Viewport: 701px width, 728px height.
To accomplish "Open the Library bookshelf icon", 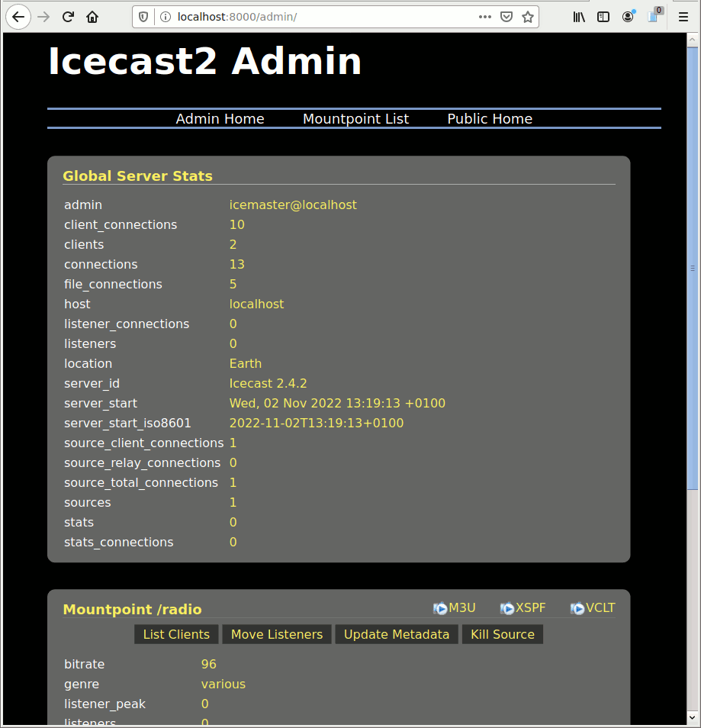I will pos(579,17).
